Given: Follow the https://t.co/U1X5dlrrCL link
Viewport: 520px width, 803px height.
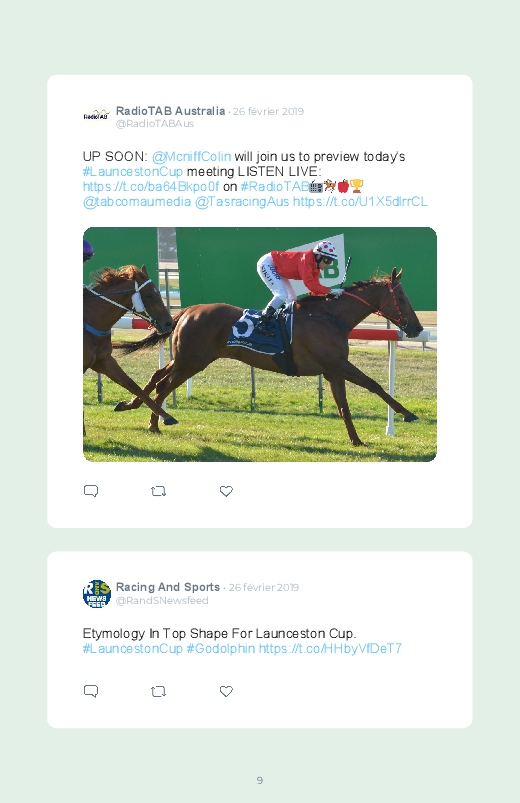Looking at the screenshot, I should point(360,201).
